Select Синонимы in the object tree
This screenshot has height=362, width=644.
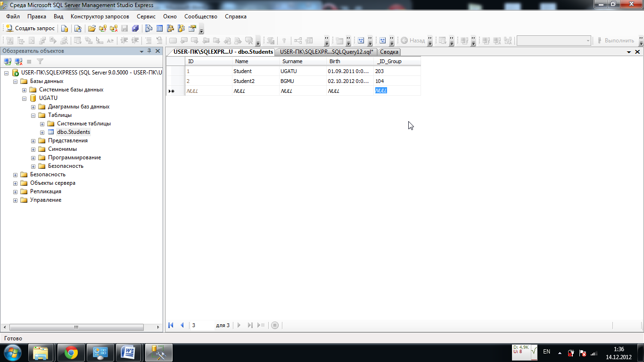(62, 149)
